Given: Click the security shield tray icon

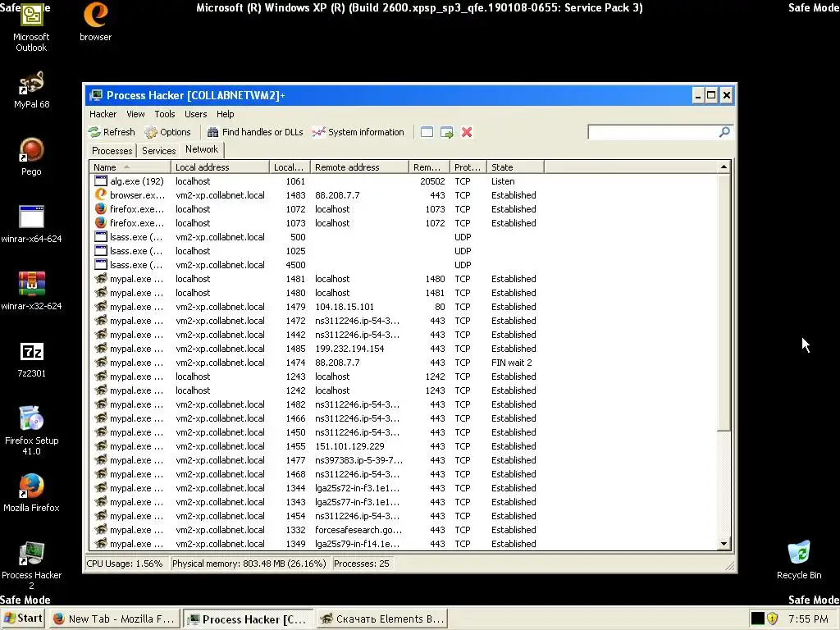Looking at the screenshot, I should pos(772,619).
